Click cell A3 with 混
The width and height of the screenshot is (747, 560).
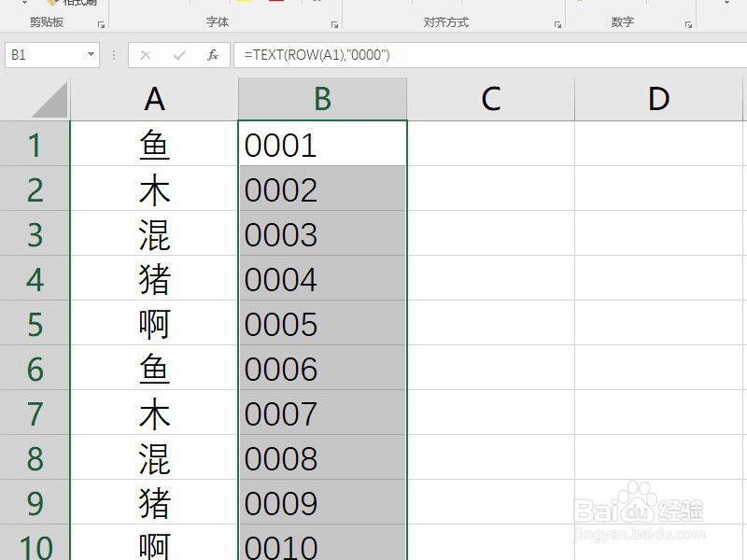point(154,233)
